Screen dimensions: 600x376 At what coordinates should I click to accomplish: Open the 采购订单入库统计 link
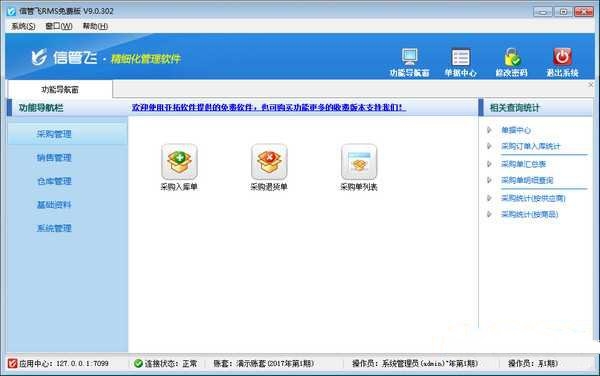530,146
